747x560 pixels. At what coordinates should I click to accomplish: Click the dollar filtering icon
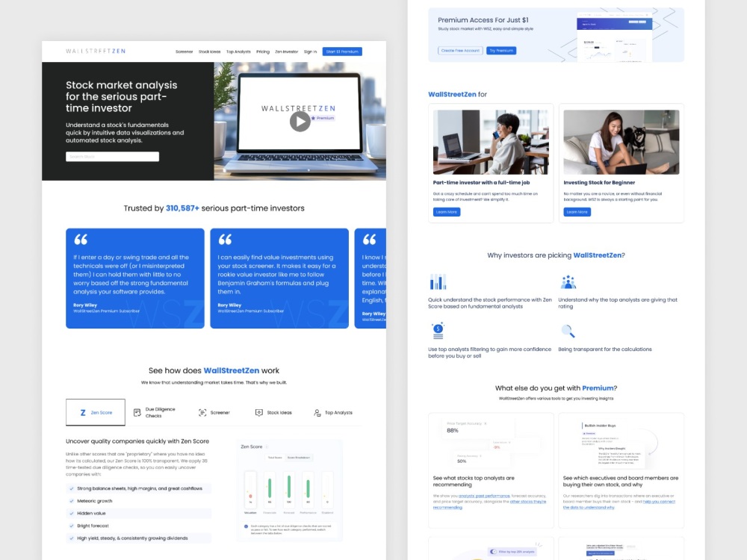pyautogui.click(x=438, y=331)
